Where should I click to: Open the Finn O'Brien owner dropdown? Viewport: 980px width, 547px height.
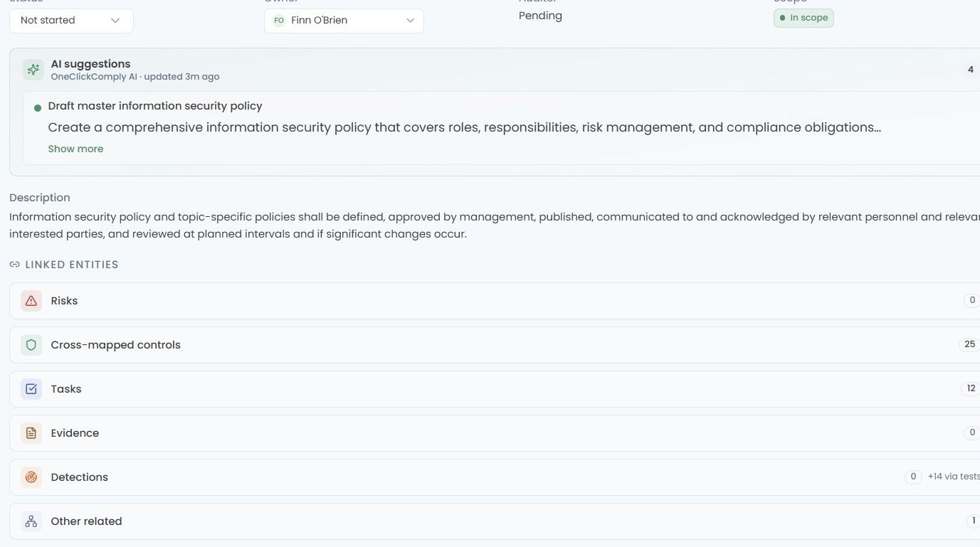(344, 21)
